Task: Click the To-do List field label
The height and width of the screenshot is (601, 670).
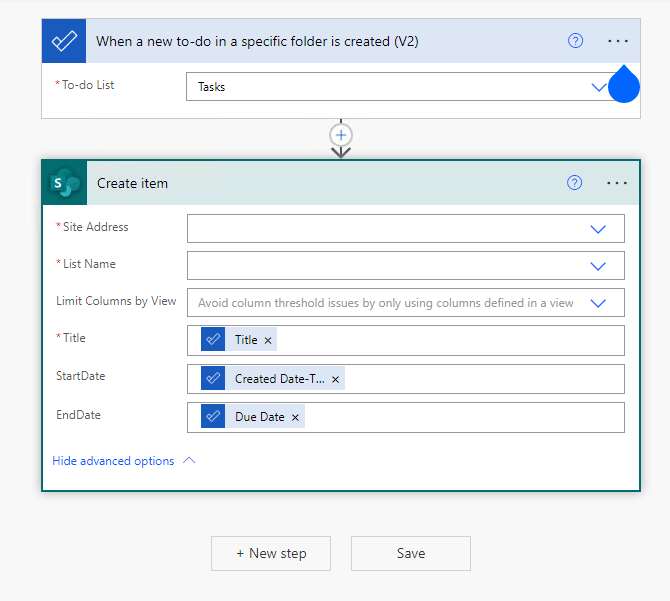Action: (88, 85)
